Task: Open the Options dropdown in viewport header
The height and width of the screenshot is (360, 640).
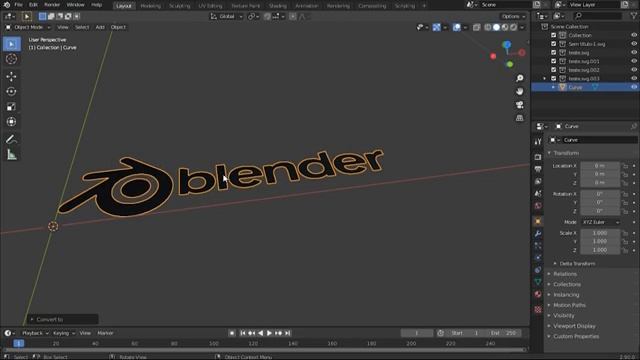Action: pyautogui.click(x=513, y=16)
